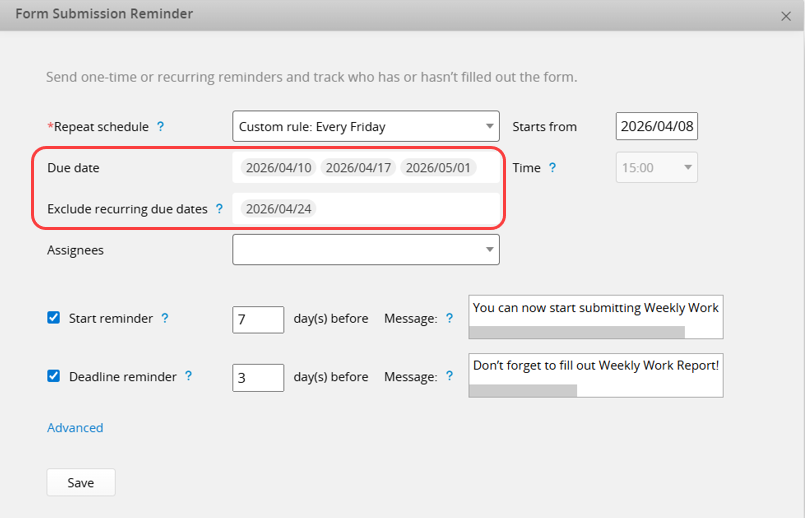Click help icon beside Start reminder
This screenshot has width=805, height=518.
click(165, 318)
